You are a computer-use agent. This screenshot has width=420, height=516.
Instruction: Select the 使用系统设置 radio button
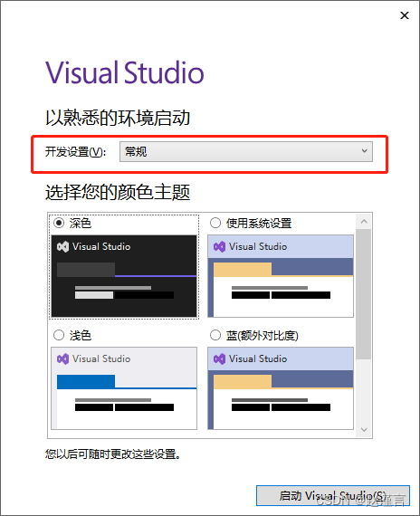[215, 223]
